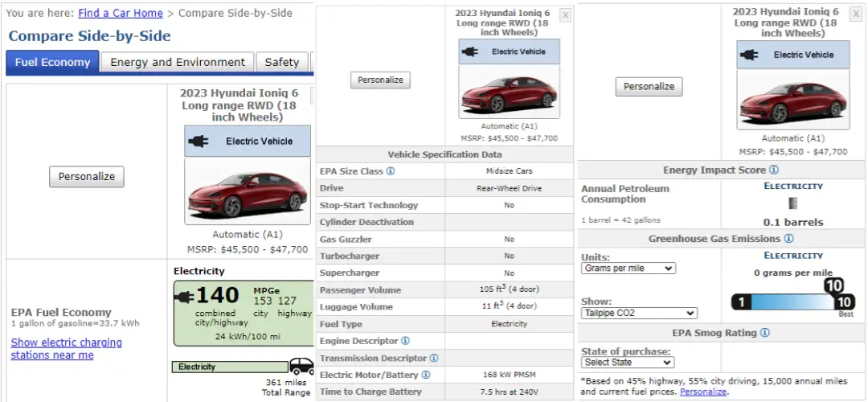Open the Select State dropdown
Screen dimensions: 868x402
[628, 363]
